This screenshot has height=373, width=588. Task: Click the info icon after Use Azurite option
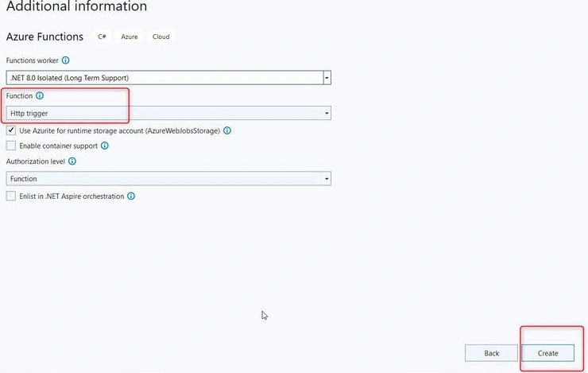coord(227,130)
